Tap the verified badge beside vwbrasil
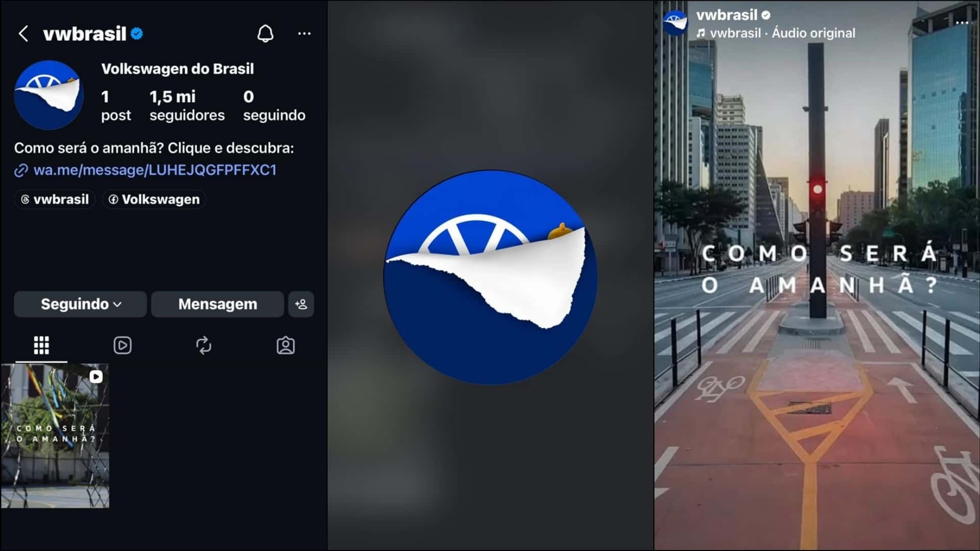Screen dimensions: 980x551 click(137, 34)
